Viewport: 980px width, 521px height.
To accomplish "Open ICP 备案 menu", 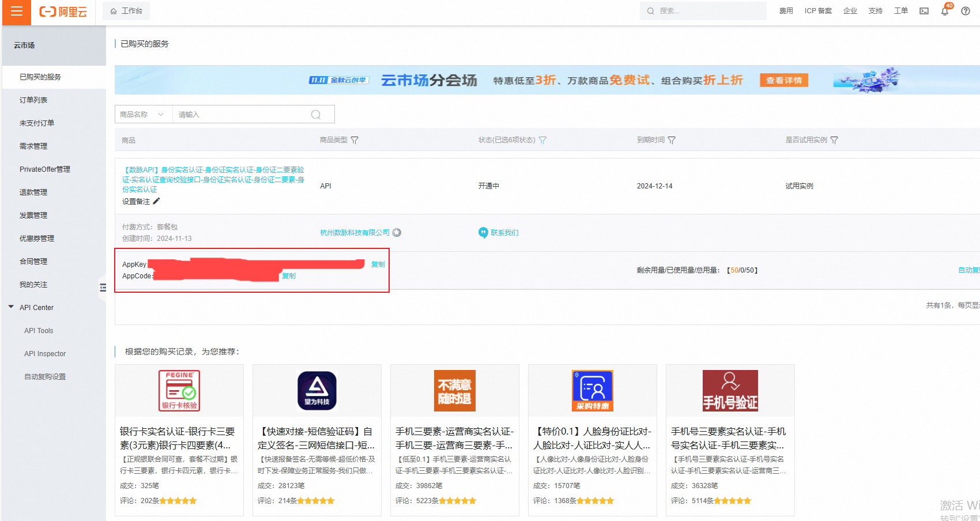I will click(x=818, y=11).
